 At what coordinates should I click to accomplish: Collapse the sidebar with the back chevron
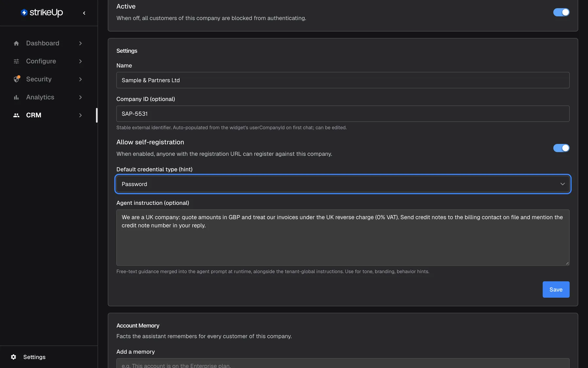pos(84,13)
